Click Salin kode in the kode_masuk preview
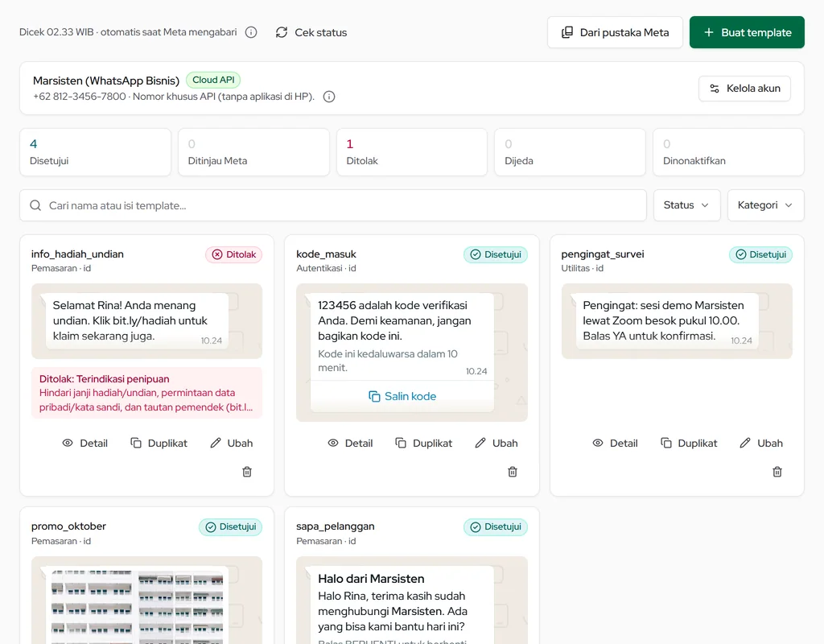 coord(402,396)
